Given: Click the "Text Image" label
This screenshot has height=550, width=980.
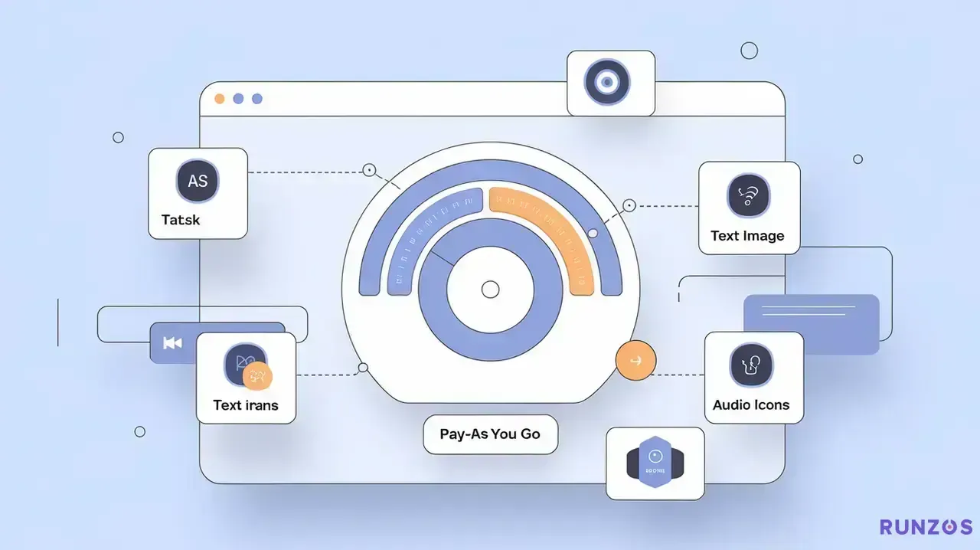Looking at the screenshot, I should (747, 236).
